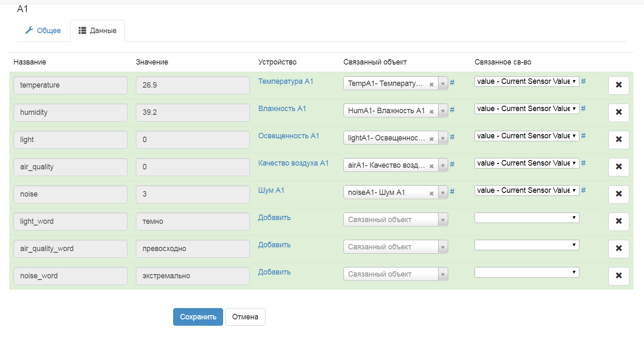644x337 pixels.
Task: Open linked property dropdown for temperature row
Action: click(527, 81)
